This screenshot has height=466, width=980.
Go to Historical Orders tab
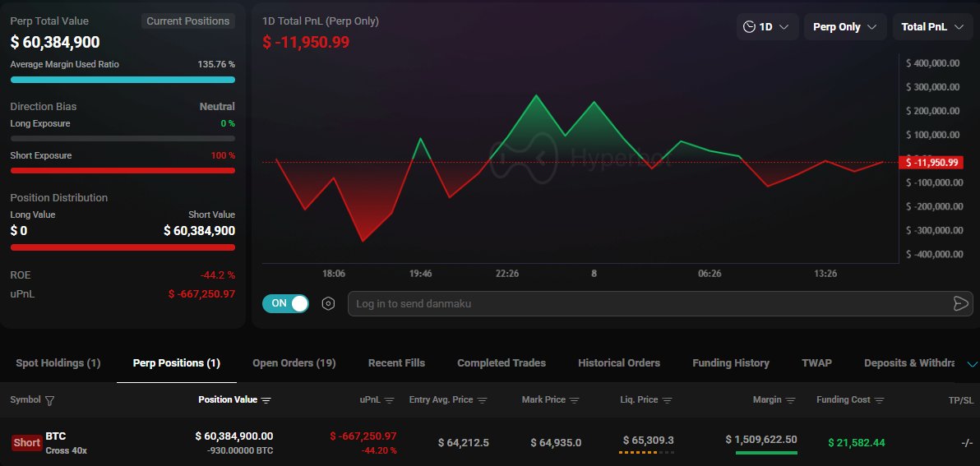point(619,363)
